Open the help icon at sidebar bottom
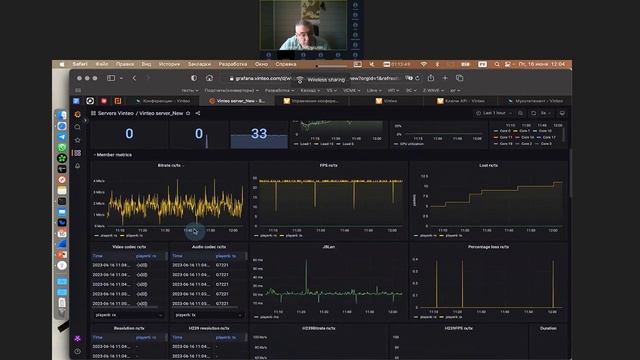The height and width of the screenshot is (360, 640). pyautogui.click(x=78, y=351)
